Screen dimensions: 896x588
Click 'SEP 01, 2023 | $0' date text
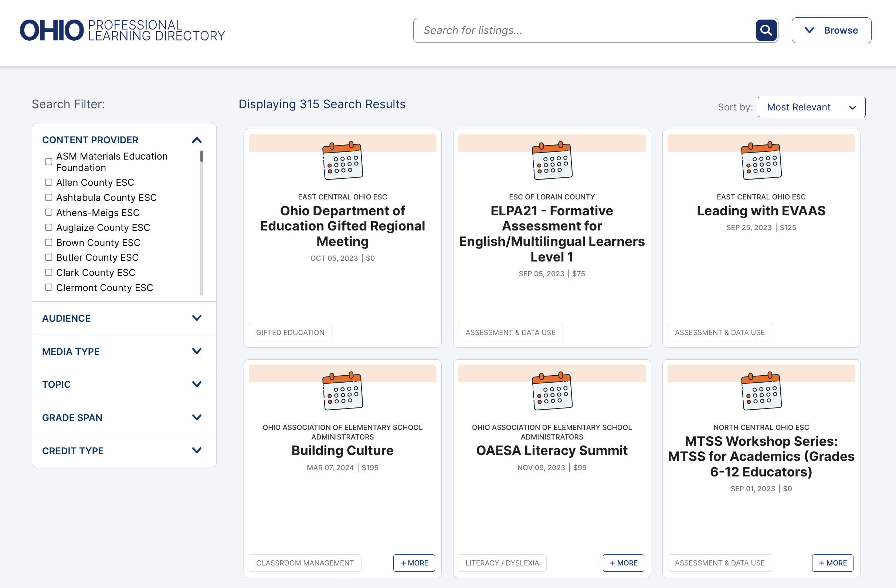pos(761,489)
